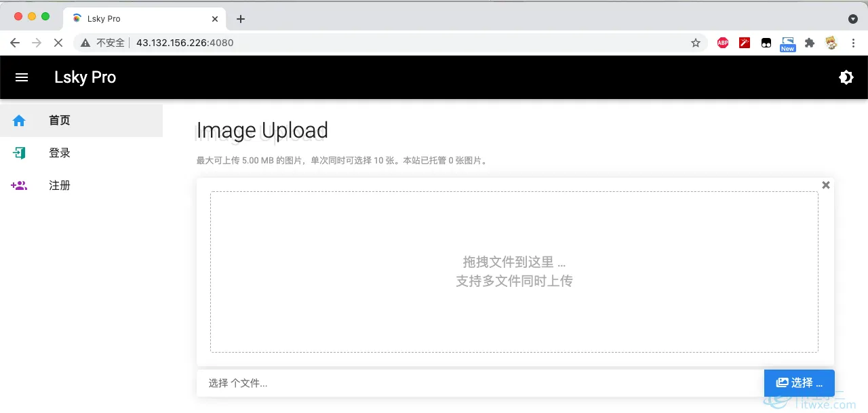Toggle the dark mode theme switch
The width and height of the screenshot is (868, 413).
tap(846, 77)
